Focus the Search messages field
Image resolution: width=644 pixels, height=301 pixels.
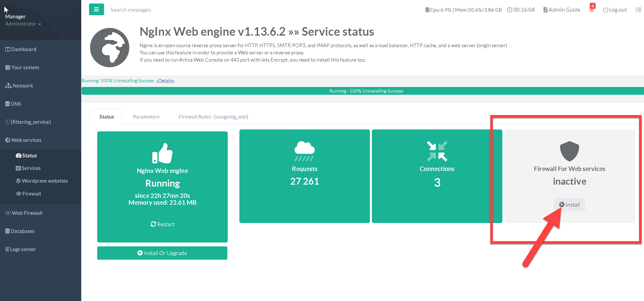point(131,10)
